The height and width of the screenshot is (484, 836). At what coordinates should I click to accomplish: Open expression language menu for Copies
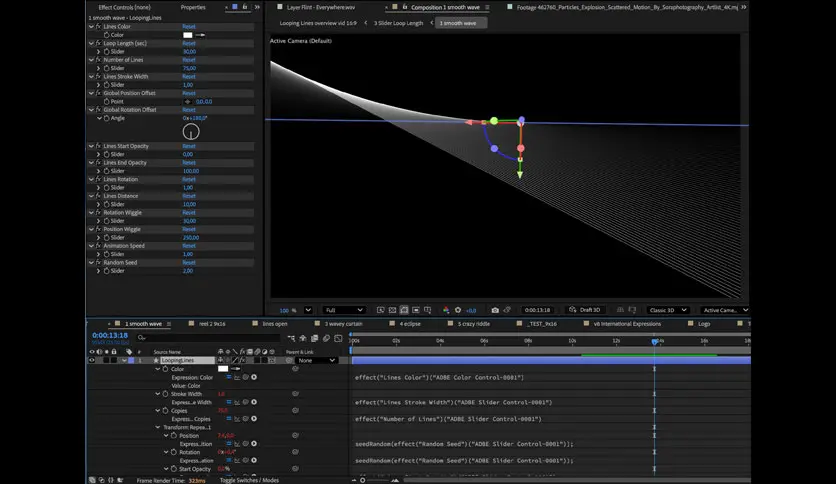pos(254,418)
